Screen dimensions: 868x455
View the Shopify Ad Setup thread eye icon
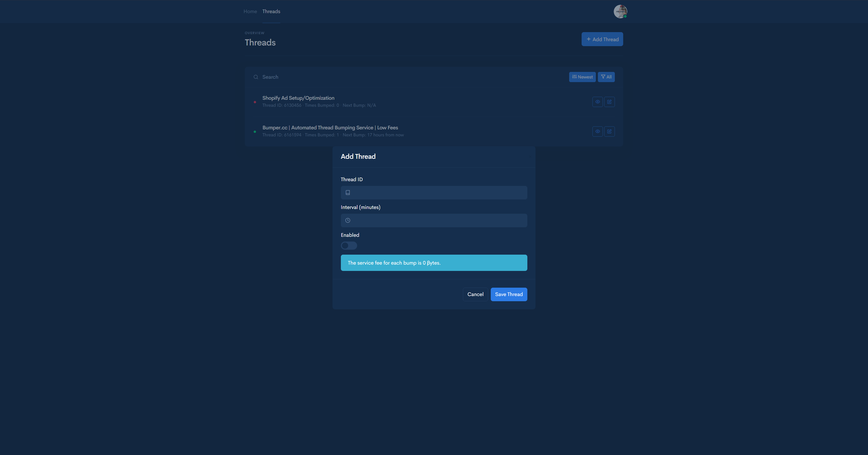(597, 102)
